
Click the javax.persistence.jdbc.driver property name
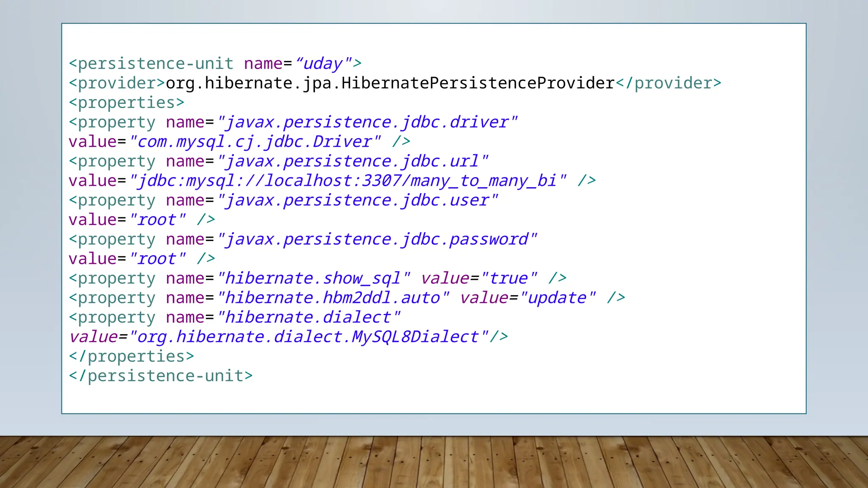(x=367, y=122)
